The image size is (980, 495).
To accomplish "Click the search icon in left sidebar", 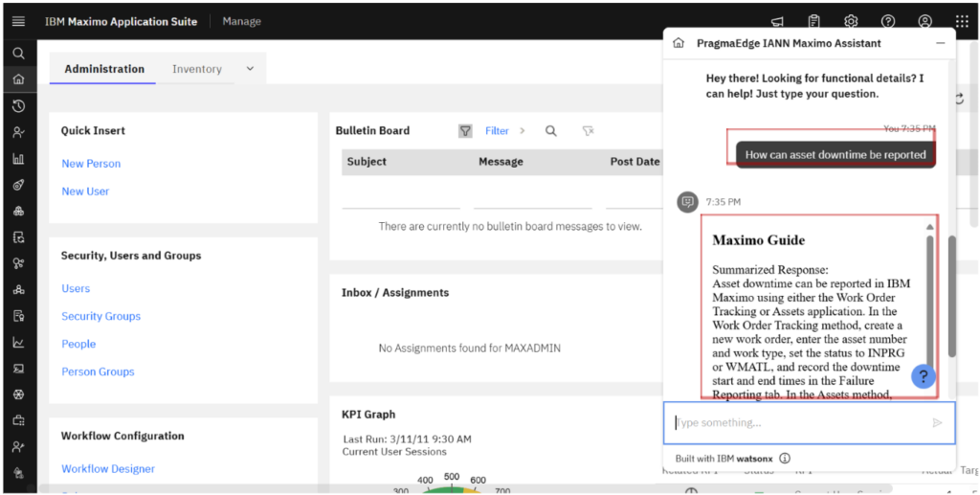I will [18, 54].
